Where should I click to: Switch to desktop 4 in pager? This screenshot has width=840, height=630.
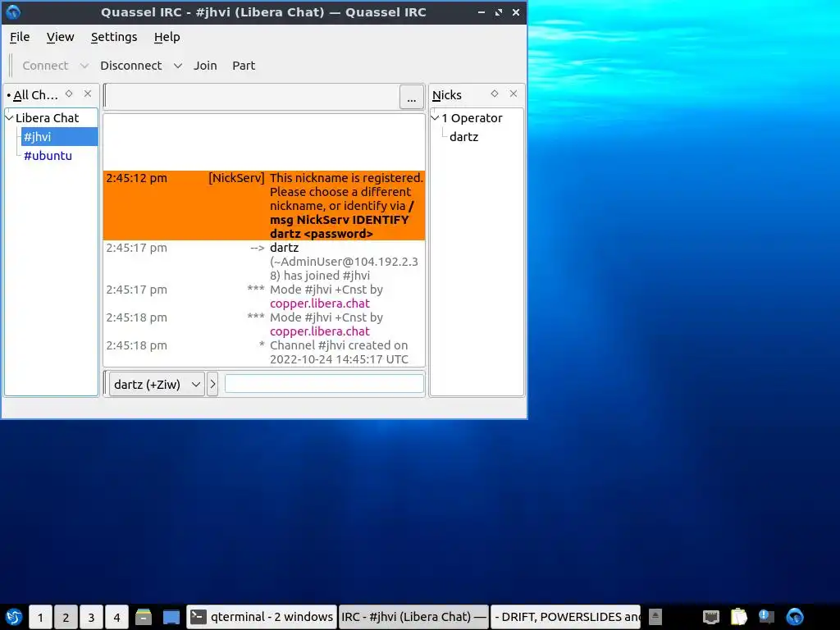(116, 617)
